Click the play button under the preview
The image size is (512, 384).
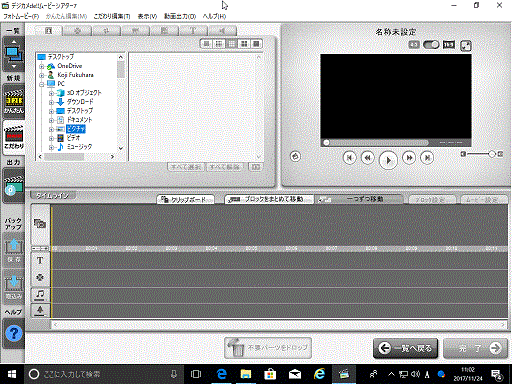[388, 160]
